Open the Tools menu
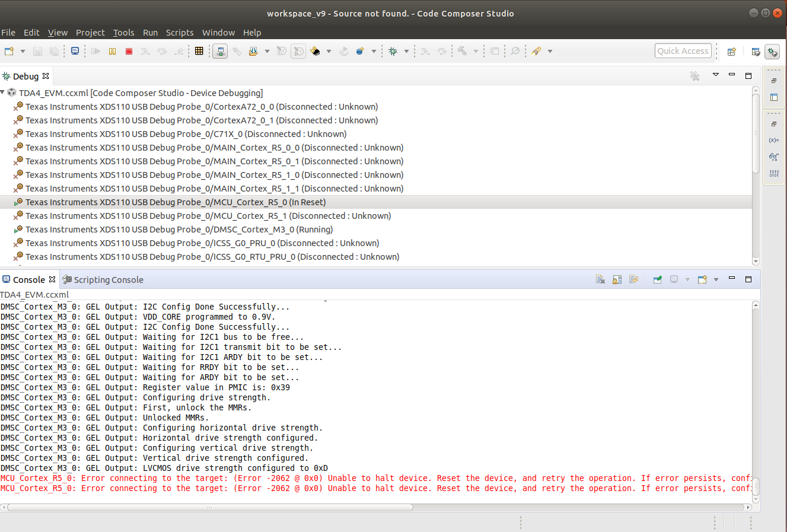 [124, 33]
